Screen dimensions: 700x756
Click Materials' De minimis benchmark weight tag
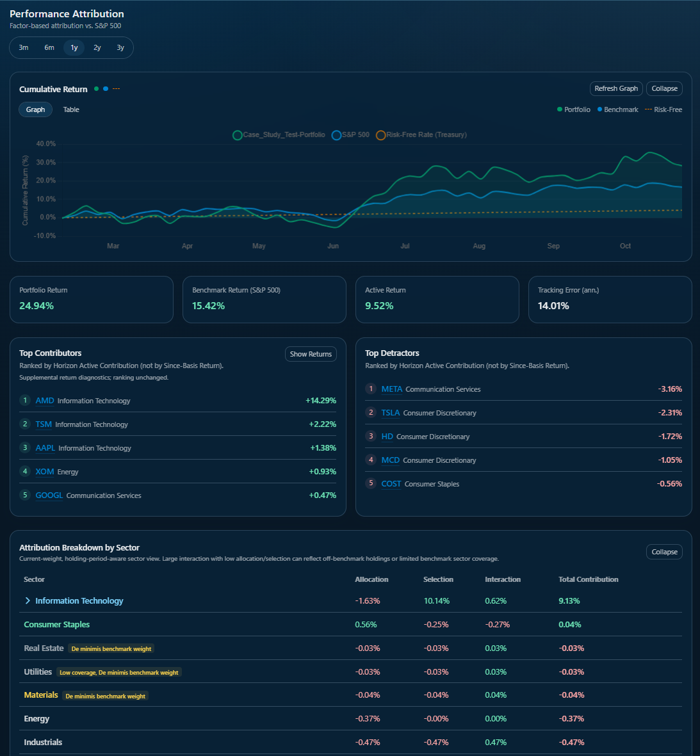tap(105, 696)
